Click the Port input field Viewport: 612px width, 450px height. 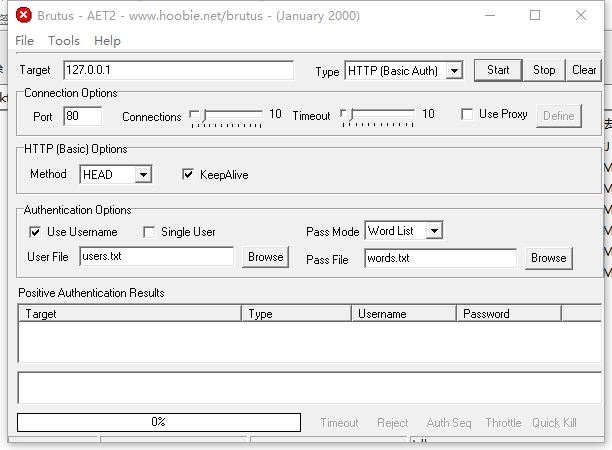tap(83, 116)
